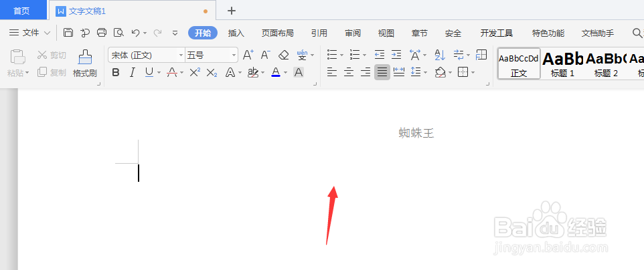Click the distributed alignment icon
The image size is (644, 270).
pyautogui.click(x=399, y=73)
